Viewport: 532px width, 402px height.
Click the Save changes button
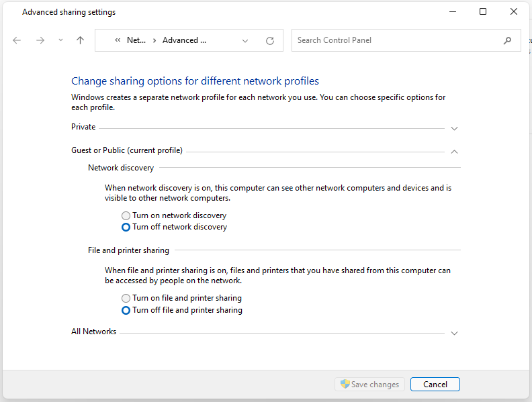pyautogui.click(x=369, y=385)
